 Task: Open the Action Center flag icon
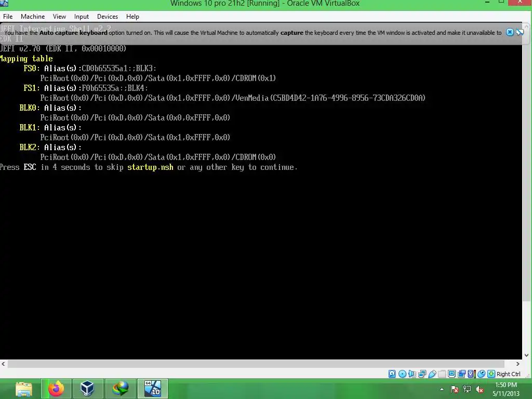[455, 389]
